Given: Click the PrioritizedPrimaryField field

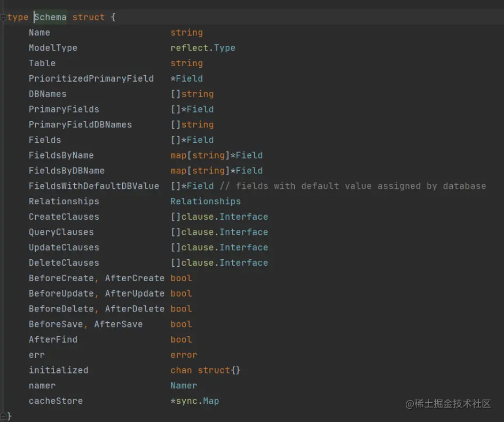Looking at the screenshot, I should [x=91, y=79].
